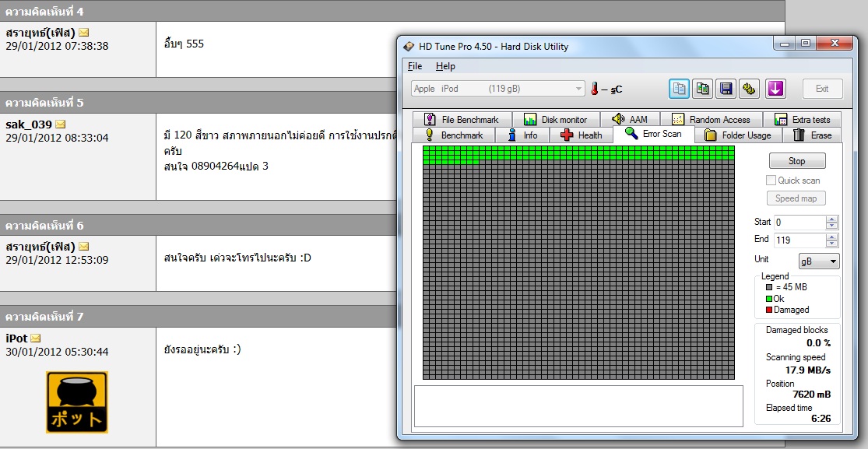Image resolution: width=868 pixels, height=449 pixels.
Task: Click the iPot cauldron avatar image
Action: (77, 402)
